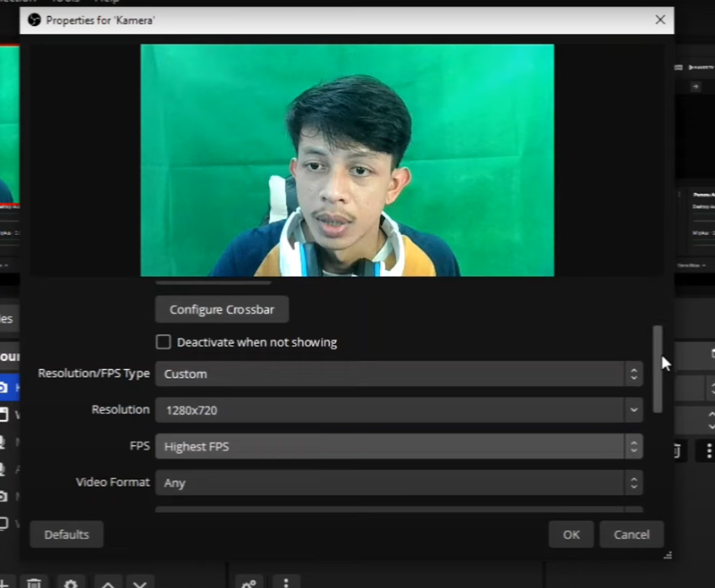Image resolution: width=715 pixels, height=588 pixels.
Task: Click the OBS logo in the dialog title bar
Action: coord(35,20)
